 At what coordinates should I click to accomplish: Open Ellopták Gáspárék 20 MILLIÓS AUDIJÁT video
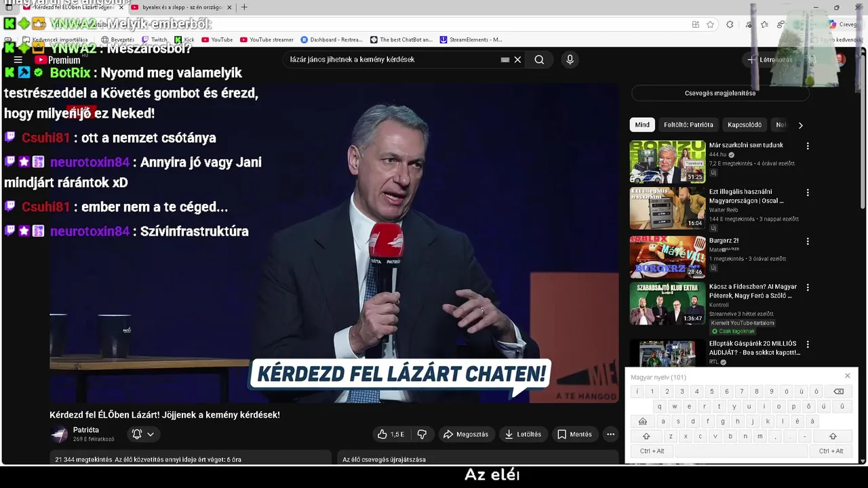point(754,348)
